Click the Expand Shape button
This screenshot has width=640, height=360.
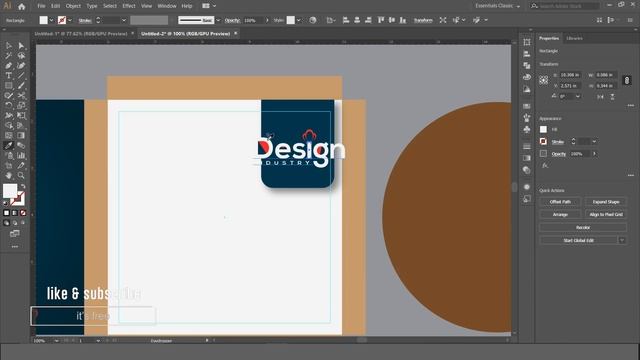(606, 202)
